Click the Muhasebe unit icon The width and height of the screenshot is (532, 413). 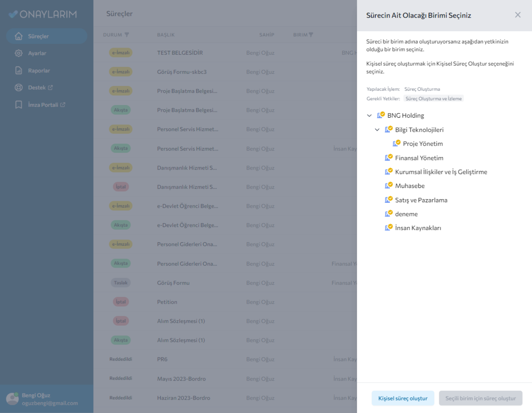pos(388,186)
